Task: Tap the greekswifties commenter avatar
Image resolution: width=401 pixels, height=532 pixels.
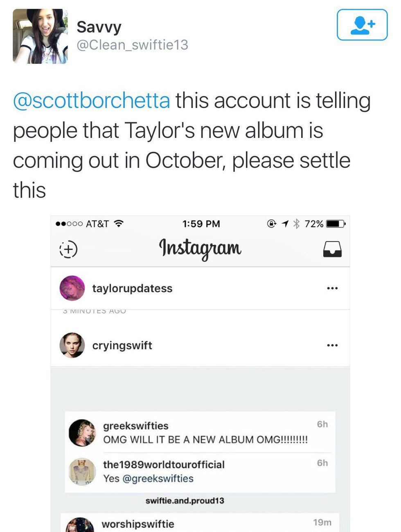Action: click(82, 433)
